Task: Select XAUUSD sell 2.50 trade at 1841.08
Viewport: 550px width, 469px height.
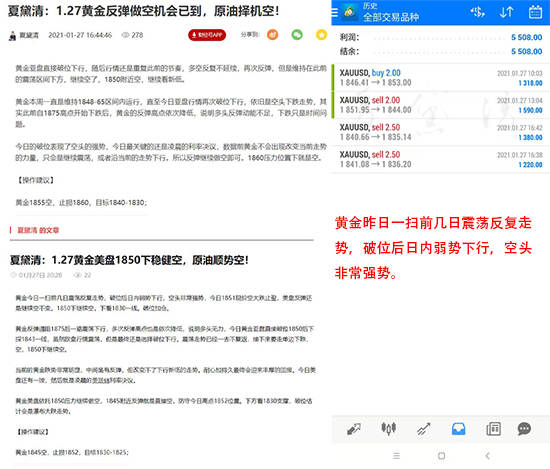Action: [x=441, y=159]
